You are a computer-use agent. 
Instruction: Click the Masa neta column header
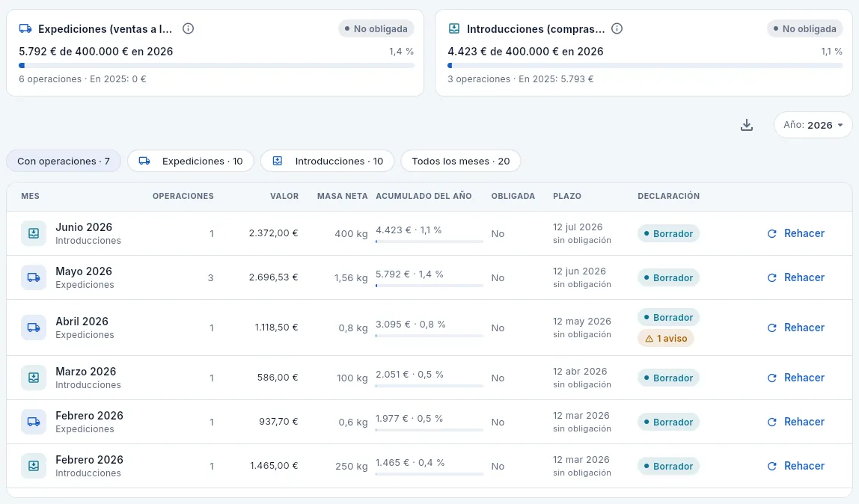(x=343, y=196)
